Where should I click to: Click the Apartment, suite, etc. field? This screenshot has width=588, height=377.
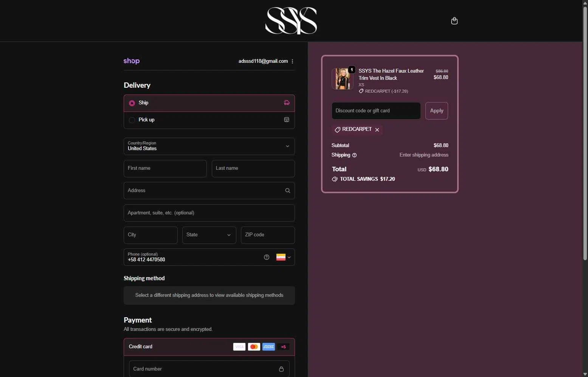pos(209,213)
